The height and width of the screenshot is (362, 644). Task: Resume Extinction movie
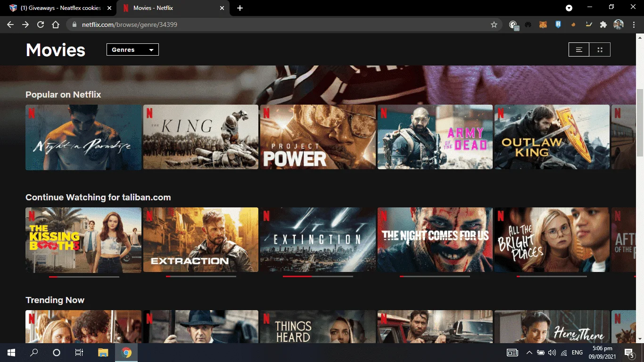click(318, 240)
